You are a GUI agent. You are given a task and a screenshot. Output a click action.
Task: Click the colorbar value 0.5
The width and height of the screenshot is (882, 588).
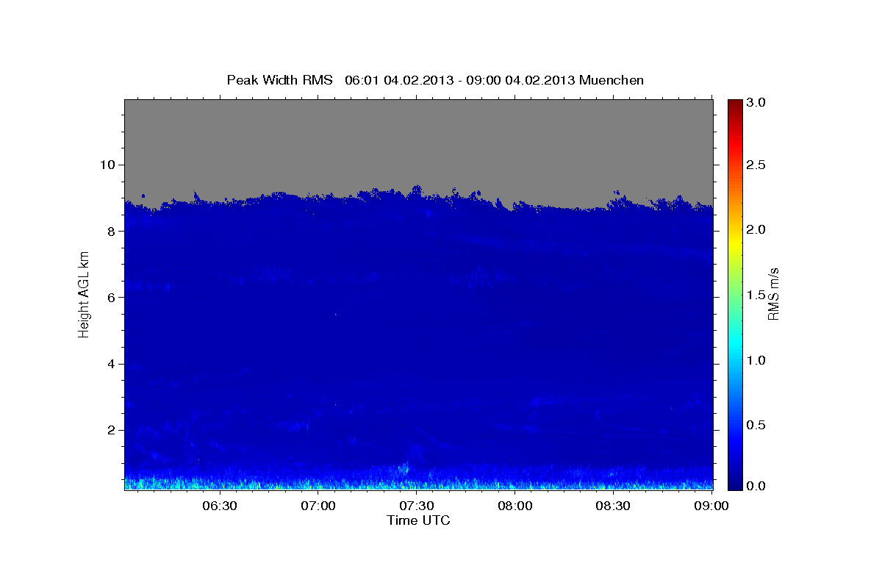coord(756,425)
